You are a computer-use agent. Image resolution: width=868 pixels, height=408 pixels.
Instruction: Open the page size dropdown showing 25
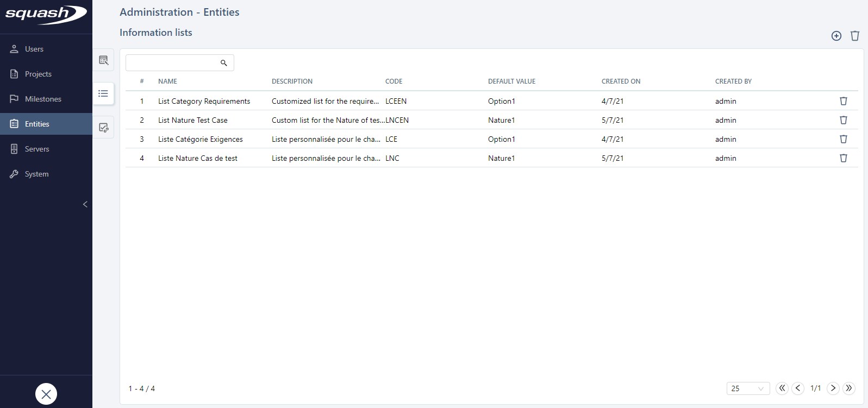(x=748, y=388)
